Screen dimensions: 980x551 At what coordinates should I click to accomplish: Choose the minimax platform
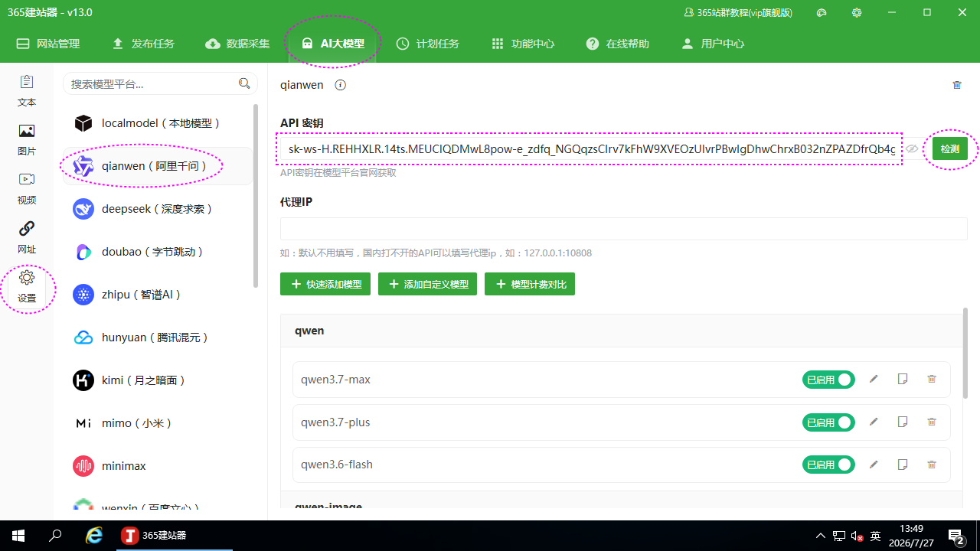[157, 466]
